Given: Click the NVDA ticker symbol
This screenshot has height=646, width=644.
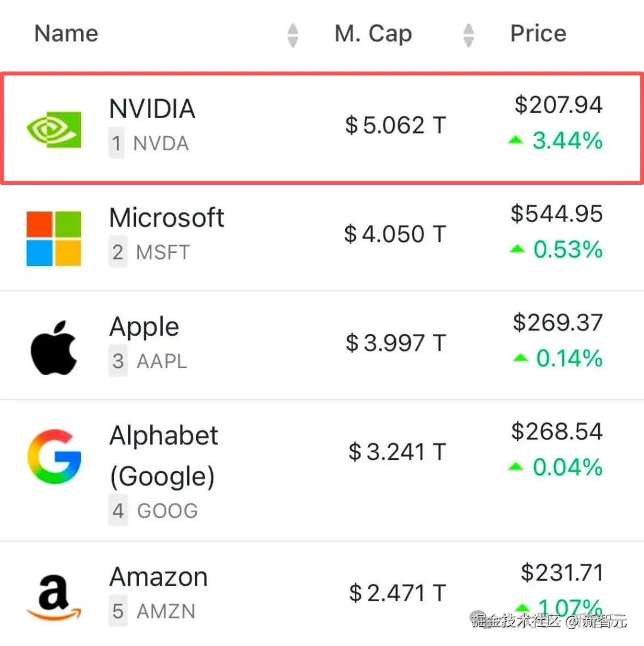Looking at the screenshot, I should 161,144.
